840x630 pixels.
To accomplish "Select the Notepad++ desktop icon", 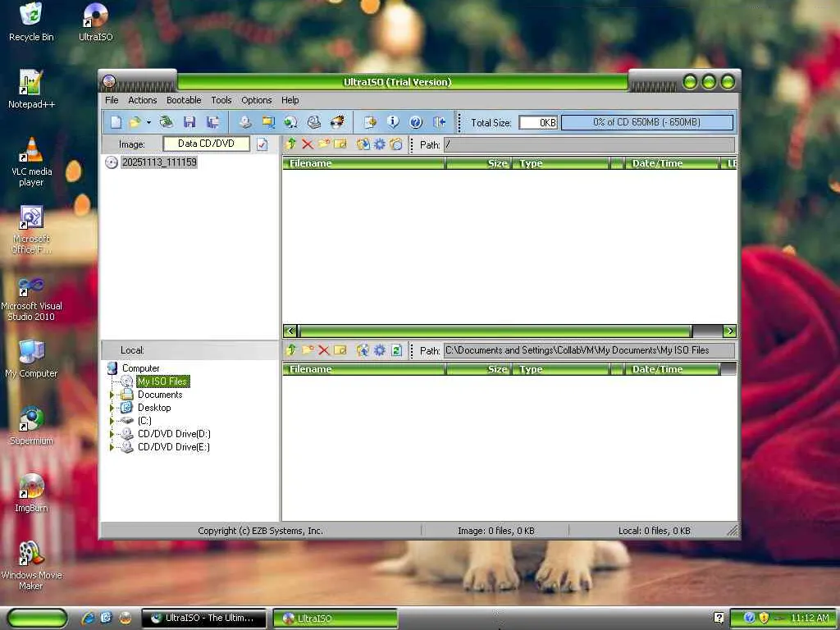I will pos(31,89).
